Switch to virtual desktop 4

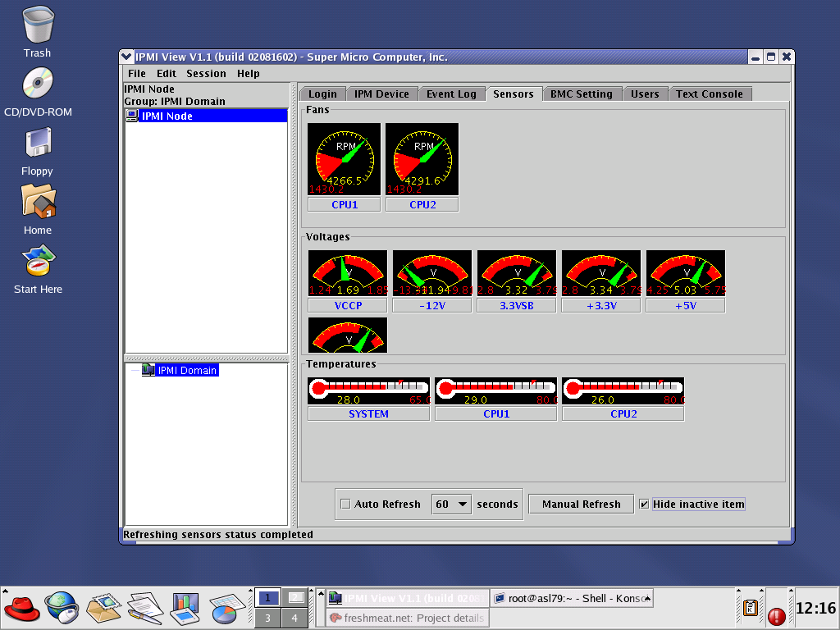coord(294,618)
